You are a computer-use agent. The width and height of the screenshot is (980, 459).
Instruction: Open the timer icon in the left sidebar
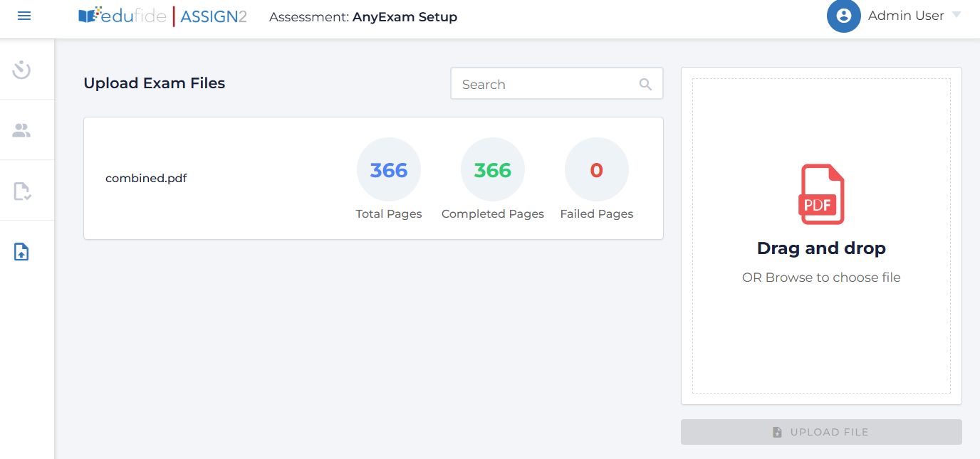[21, 69]
